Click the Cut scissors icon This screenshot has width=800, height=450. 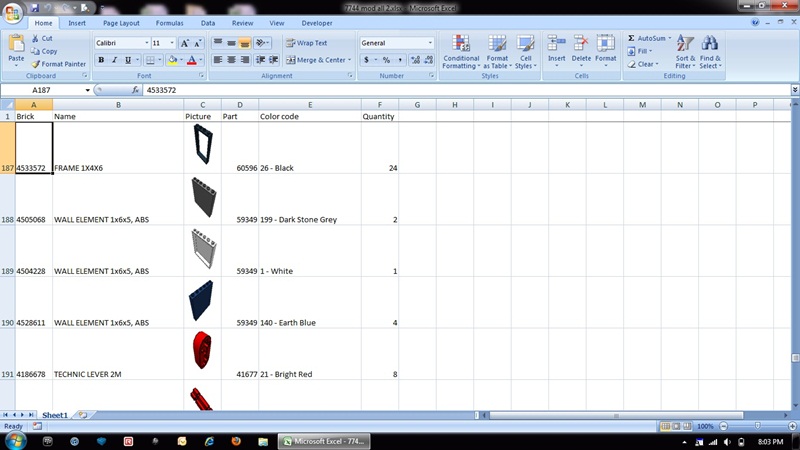35,38
